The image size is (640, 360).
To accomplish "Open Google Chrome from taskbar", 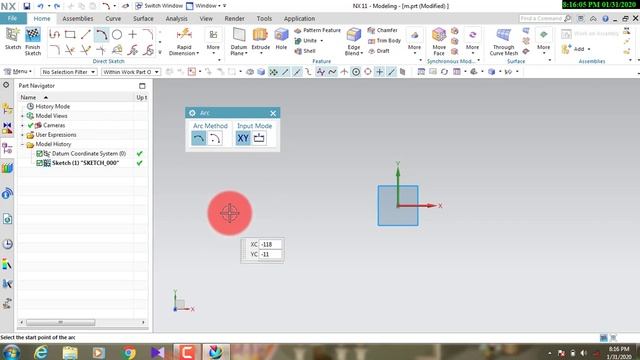I will (129, 352).
